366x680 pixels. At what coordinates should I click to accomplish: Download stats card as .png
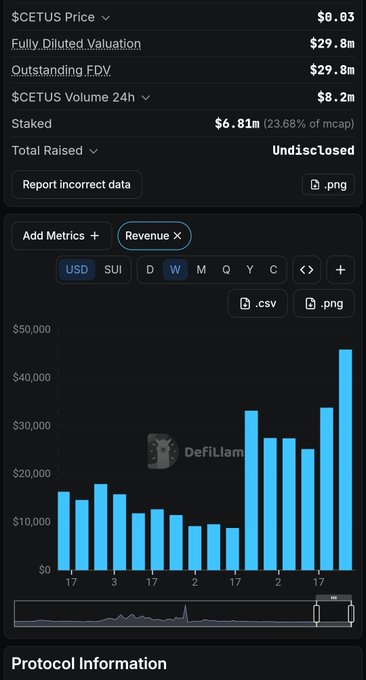coord(328,185)
